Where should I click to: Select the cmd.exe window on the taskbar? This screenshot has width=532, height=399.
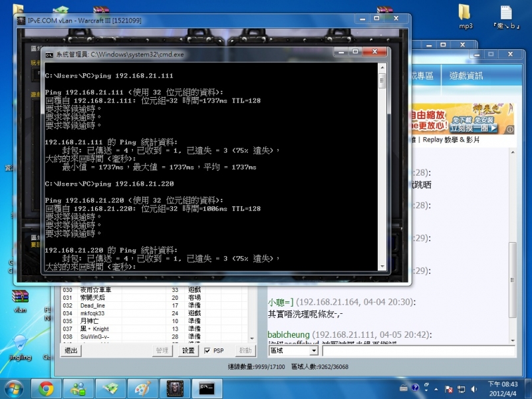[x=207, y=388]
